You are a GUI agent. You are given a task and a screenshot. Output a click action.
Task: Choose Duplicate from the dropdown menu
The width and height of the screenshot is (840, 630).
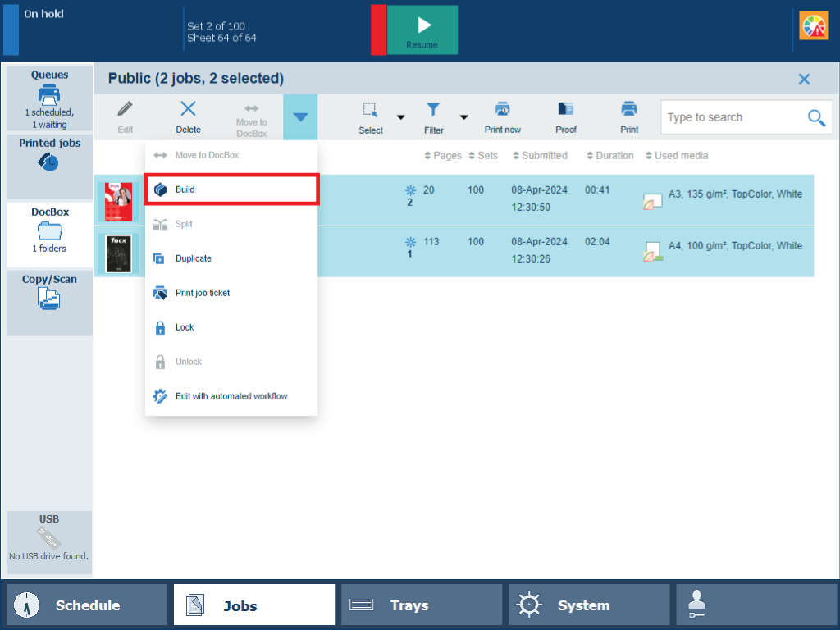coord(193,258)
